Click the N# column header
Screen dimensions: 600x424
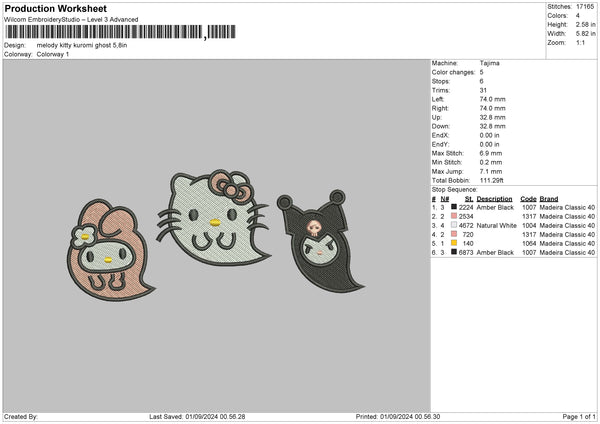click(x=445, y=199)
